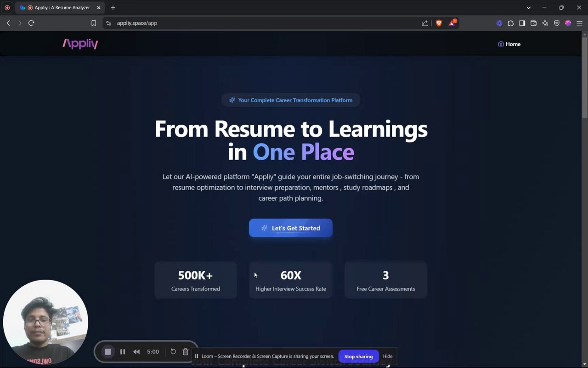Open site settings icon in address bar
This screenshot has width=588, height=368.
tap(109, 23)
